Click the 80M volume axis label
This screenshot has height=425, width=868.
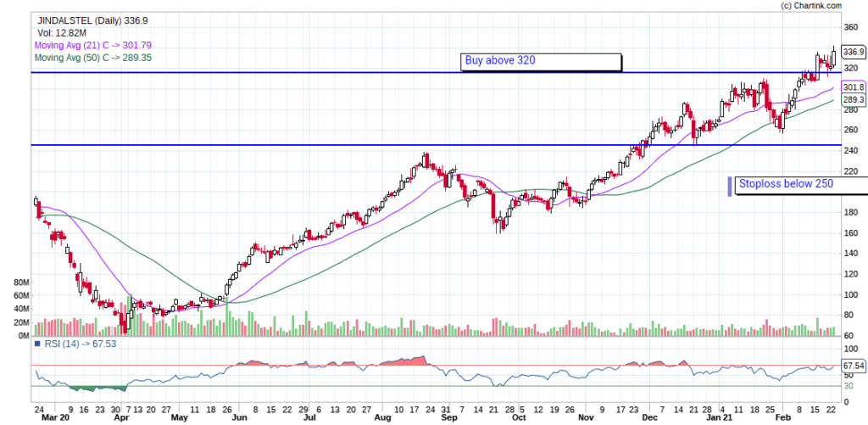click(x=21, y=282)
